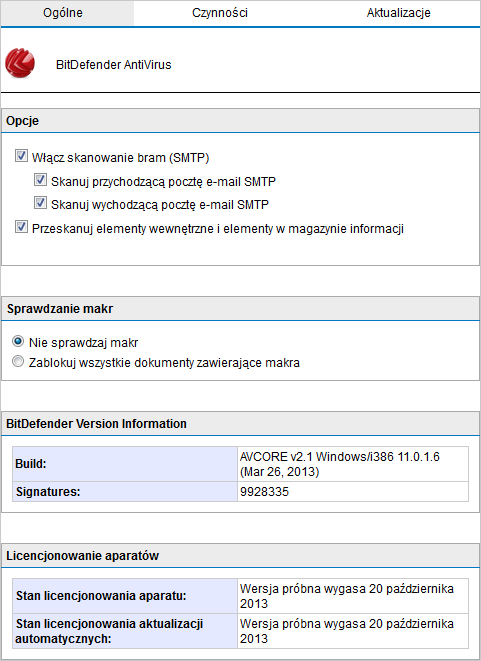This screenshot has height=661, width=481.
Task: Click the trial expiry value for aparatu
Action: [x=353, y=596]
